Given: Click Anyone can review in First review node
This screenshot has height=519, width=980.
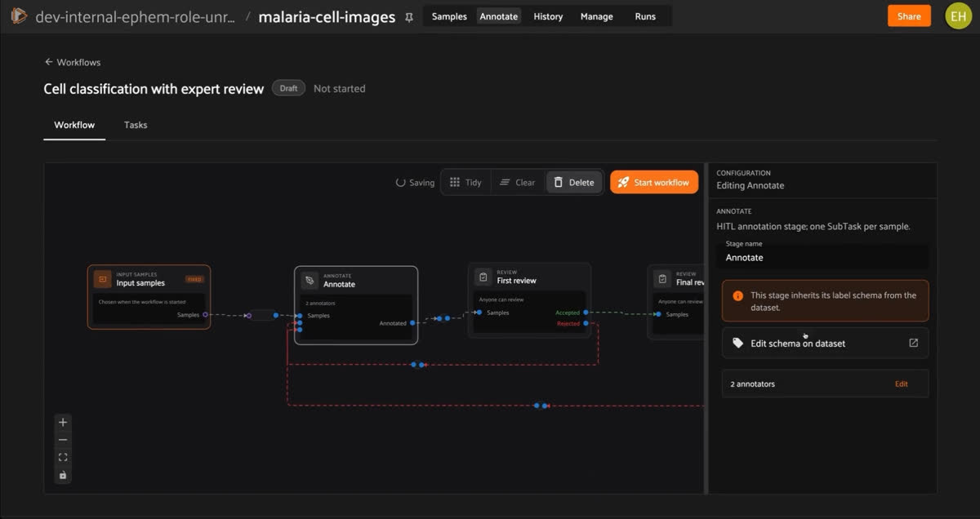Looking at the screenshot, I should click(x=501, y=299).
